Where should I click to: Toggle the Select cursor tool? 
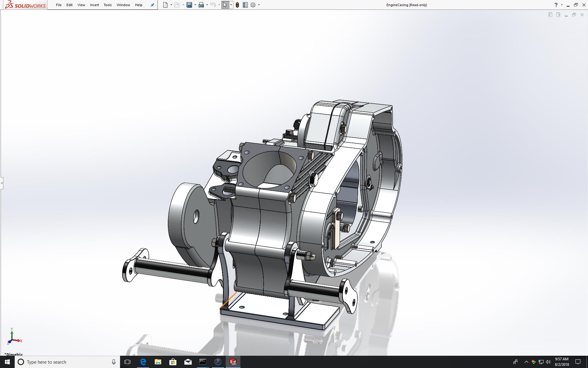click(x=225, y=5)
